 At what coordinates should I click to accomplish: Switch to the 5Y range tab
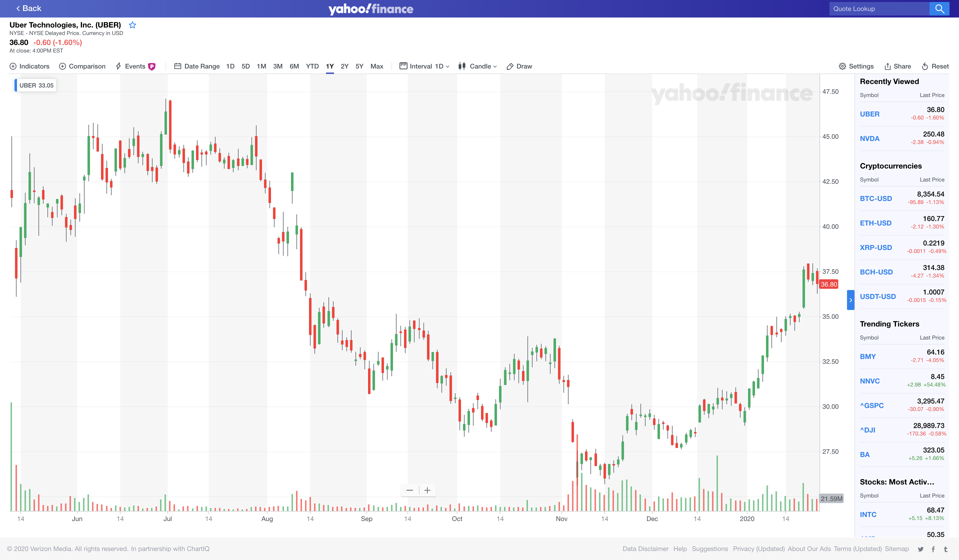(359, 66)
